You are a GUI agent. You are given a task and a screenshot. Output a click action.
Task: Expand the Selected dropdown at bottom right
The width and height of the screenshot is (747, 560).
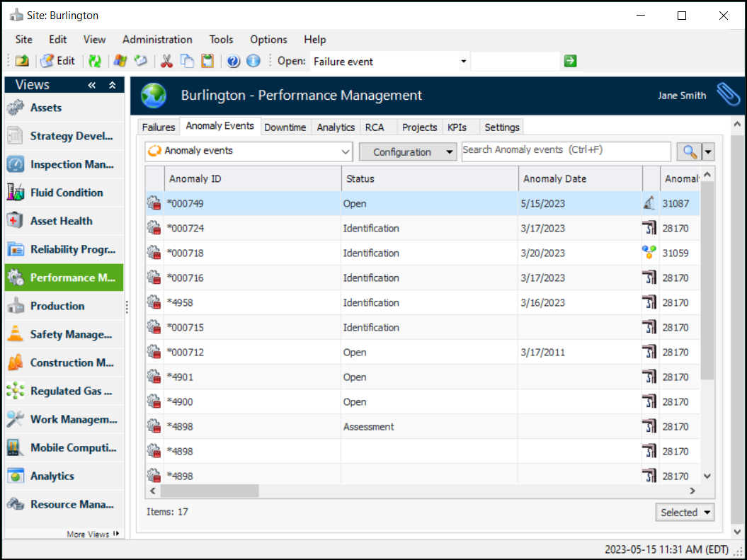pos(685,513)
